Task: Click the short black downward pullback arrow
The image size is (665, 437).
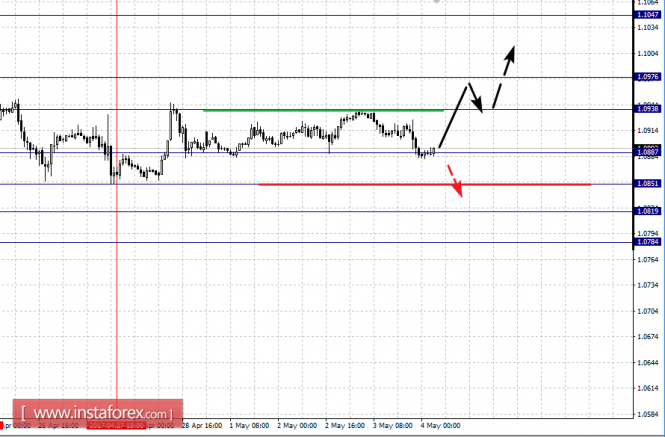Action: (475, 98)
